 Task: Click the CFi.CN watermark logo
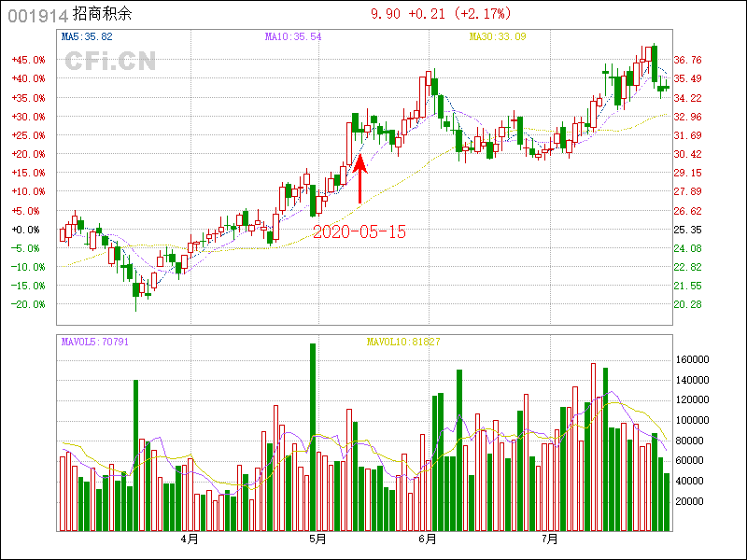pos(109,62)
